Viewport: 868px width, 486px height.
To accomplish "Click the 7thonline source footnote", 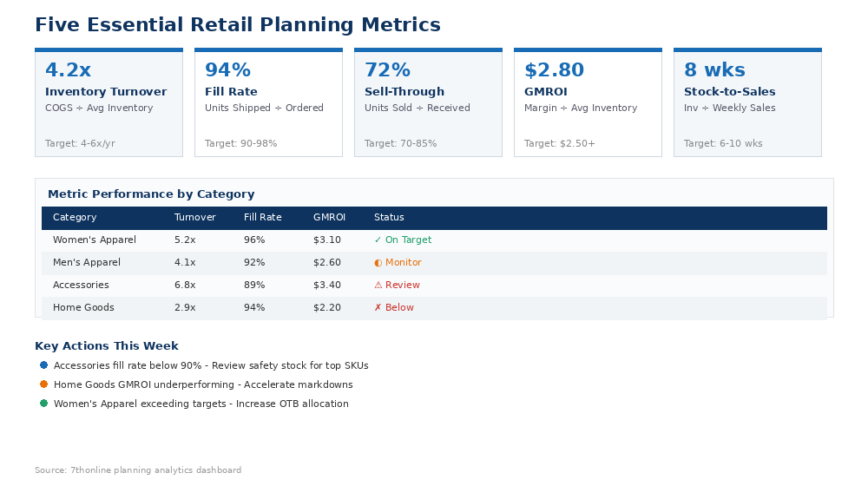I will tap(138, 470).
